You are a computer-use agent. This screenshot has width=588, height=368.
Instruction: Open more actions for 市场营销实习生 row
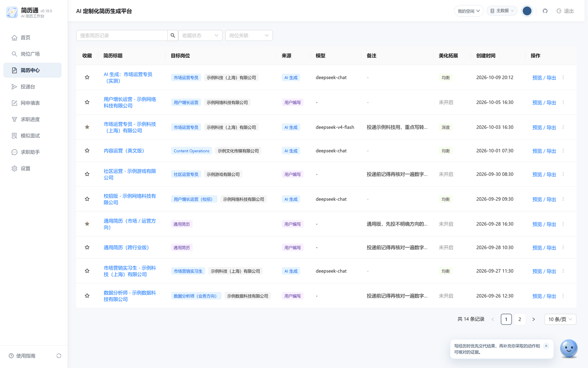[x=563, y=271]
